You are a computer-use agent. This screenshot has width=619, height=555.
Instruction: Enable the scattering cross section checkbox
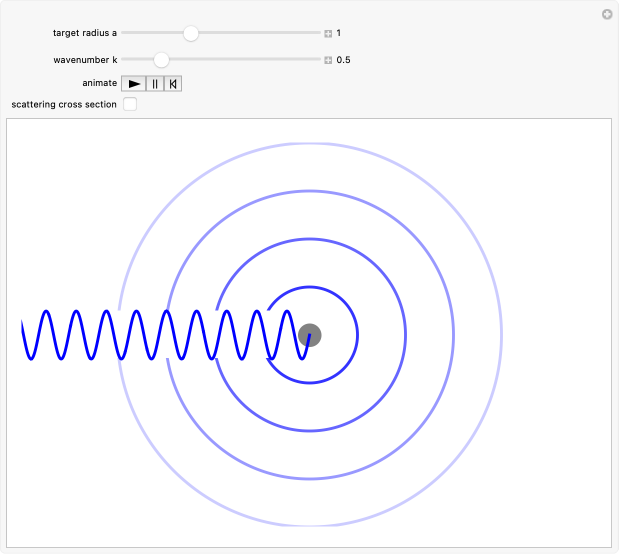[x=130, y=104]
